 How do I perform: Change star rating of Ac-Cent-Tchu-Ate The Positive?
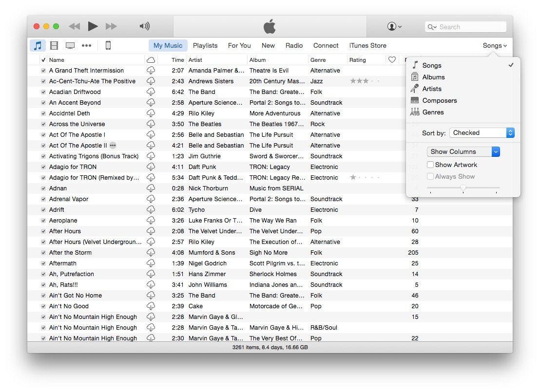tap(365, 81)
